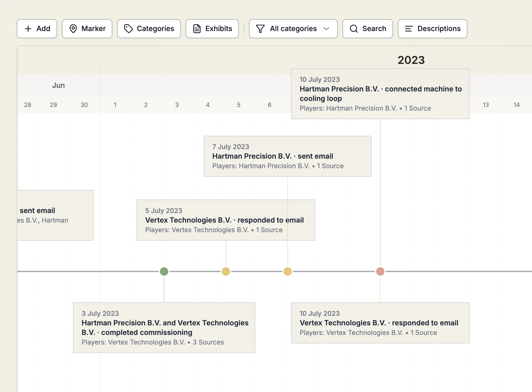Click day 1 on the date ruler
The image size is (532, 392).
tap(115, 105)
